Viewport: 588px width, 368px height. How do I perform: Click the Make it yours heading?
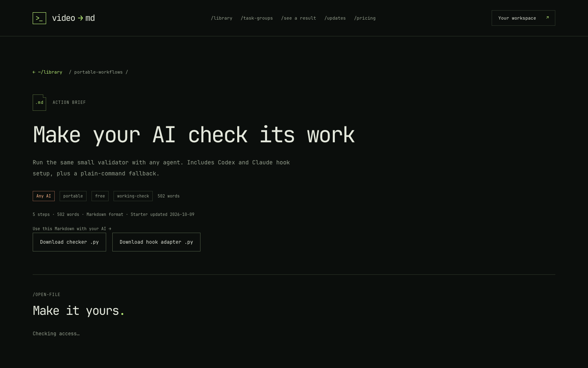tap(78, 311)
